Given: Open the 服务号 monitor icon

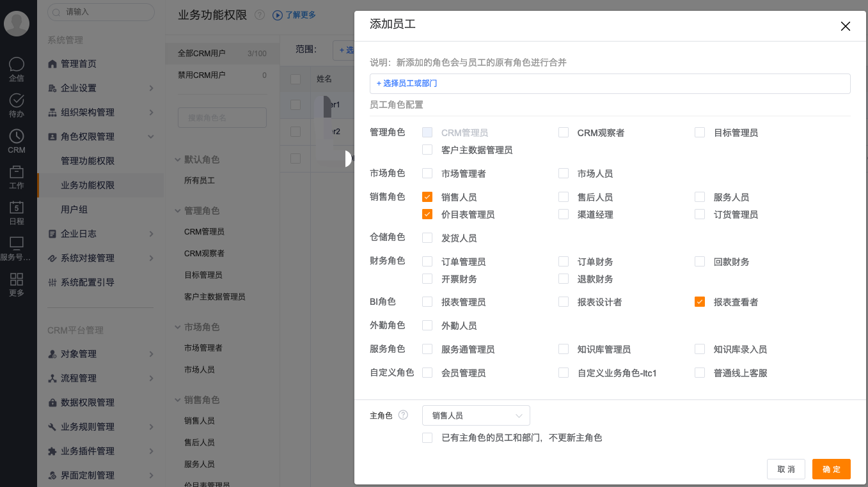Looking at the screenshot, I should pos(17,243).
